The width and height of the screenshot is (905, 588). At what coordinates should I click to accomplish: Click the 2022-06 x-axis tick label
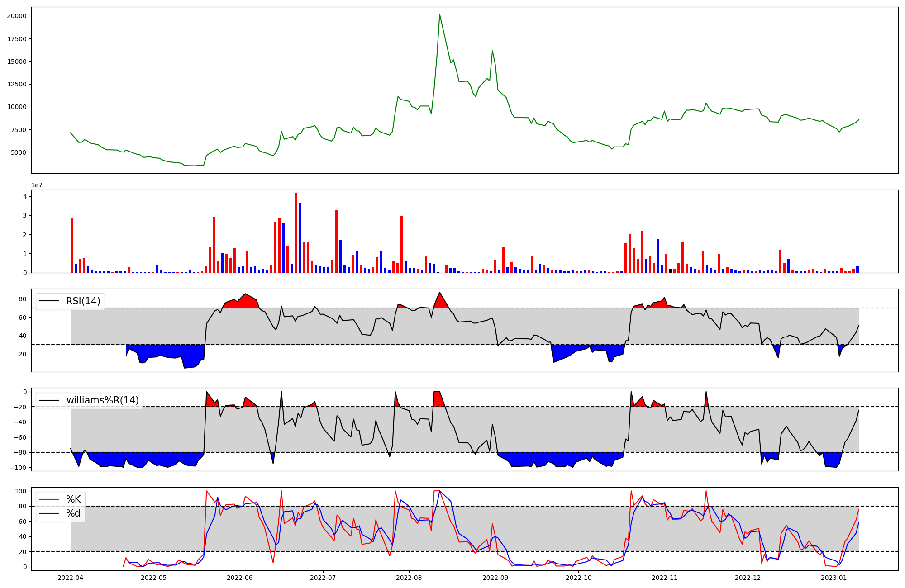(239, 578)
